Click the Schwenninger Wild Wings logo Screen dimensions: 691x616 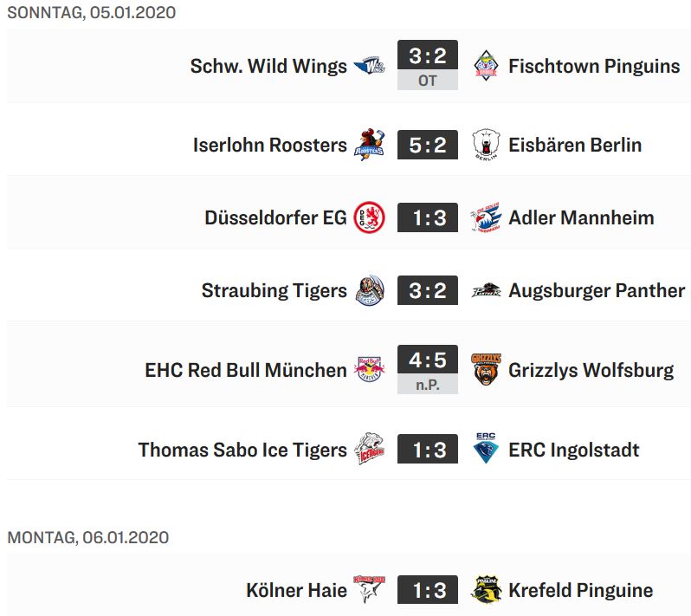[x=369, y=66]
